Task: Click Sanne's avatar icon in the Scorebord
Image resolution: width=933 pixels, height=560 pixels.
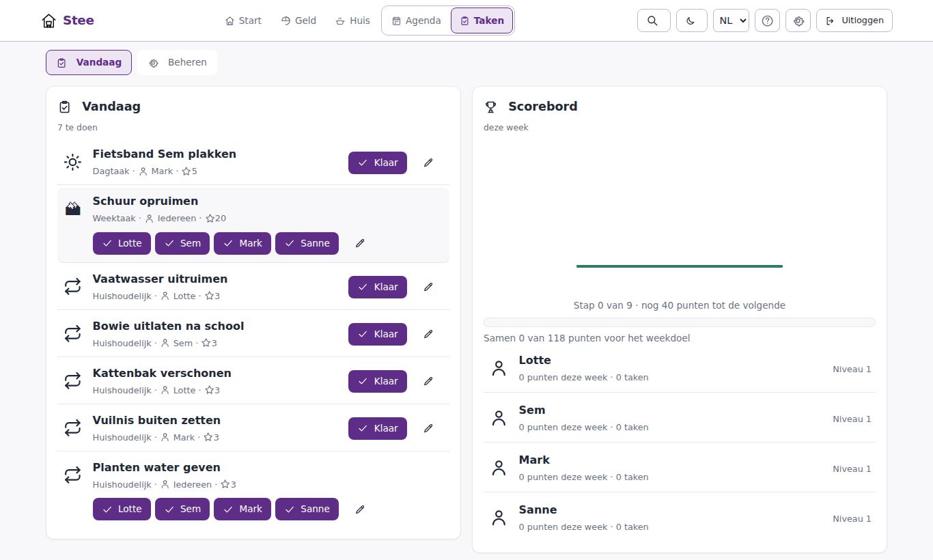Action: click(x=499, y=518)
